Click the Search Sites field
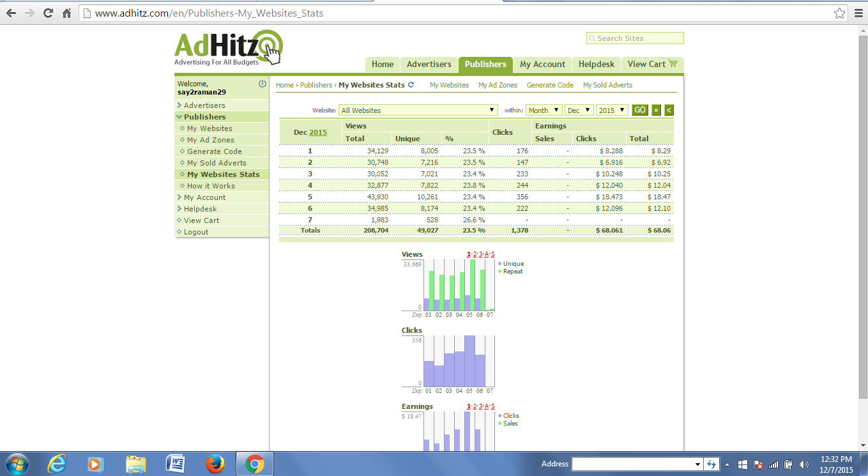This screenshot has height=476, width=868. 635,38
